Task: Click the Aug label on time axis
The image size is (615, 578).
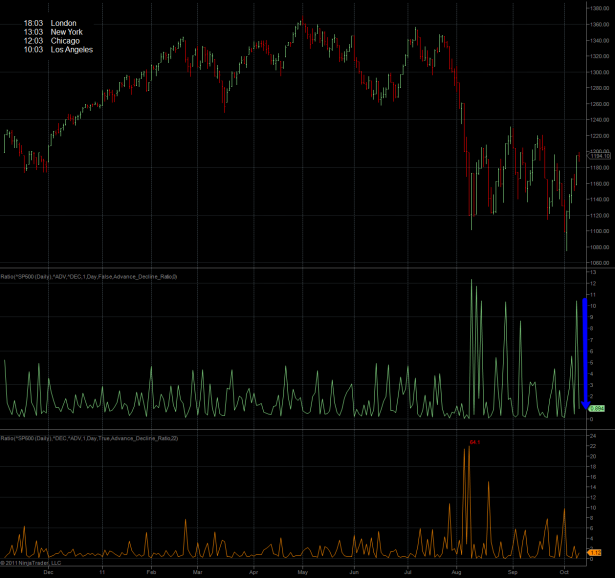Action: click(x=456, y=573)
